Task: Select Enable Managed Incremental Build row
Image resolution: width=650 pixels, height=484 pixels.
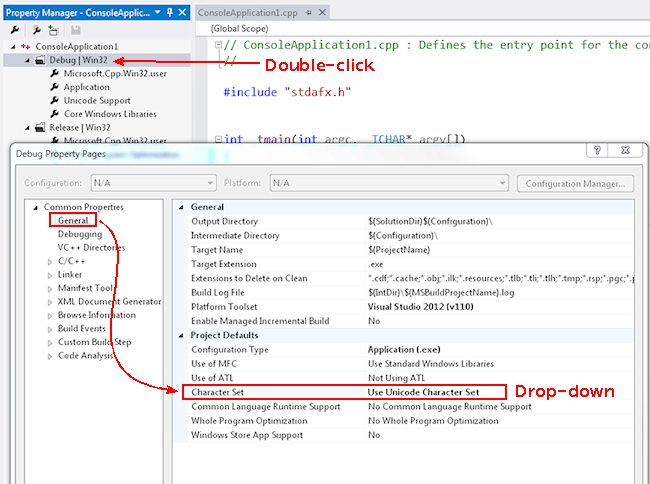Action: (x=410, y=321)
